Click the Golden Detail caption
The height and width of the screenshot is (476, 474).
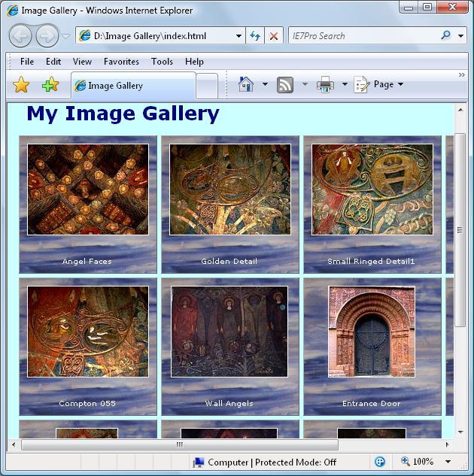[229, 262]
